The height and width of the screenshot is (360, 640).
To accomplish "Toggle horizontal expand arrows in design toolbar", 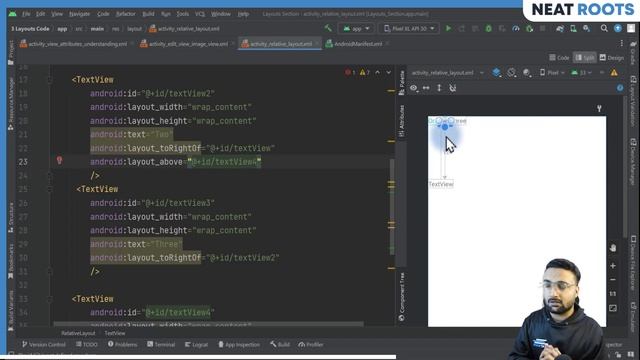I will pos(426,88).
